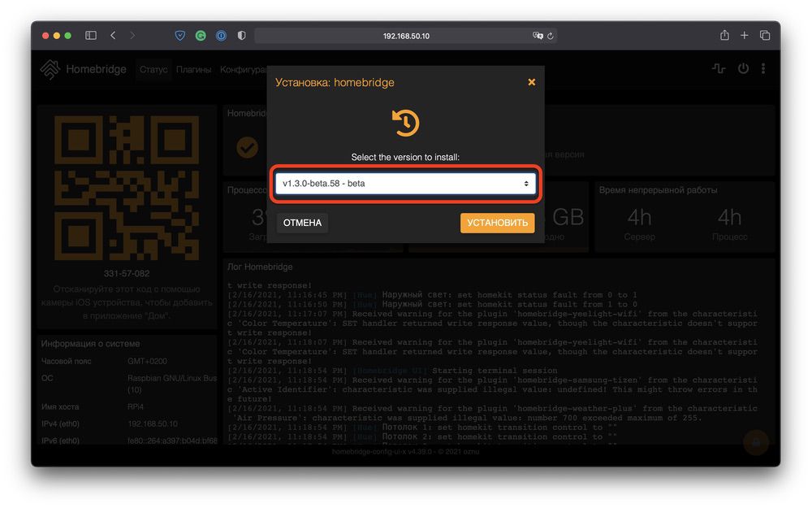
Task: Reload the page with refresh icon
Action: (x=551, y=36)
